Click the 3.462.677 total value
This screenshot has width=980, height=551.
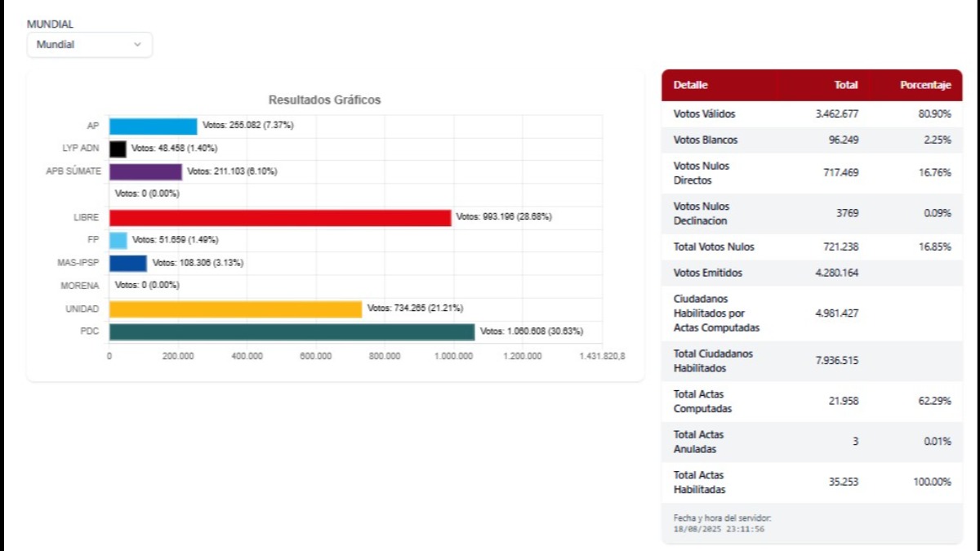(837, 113)
